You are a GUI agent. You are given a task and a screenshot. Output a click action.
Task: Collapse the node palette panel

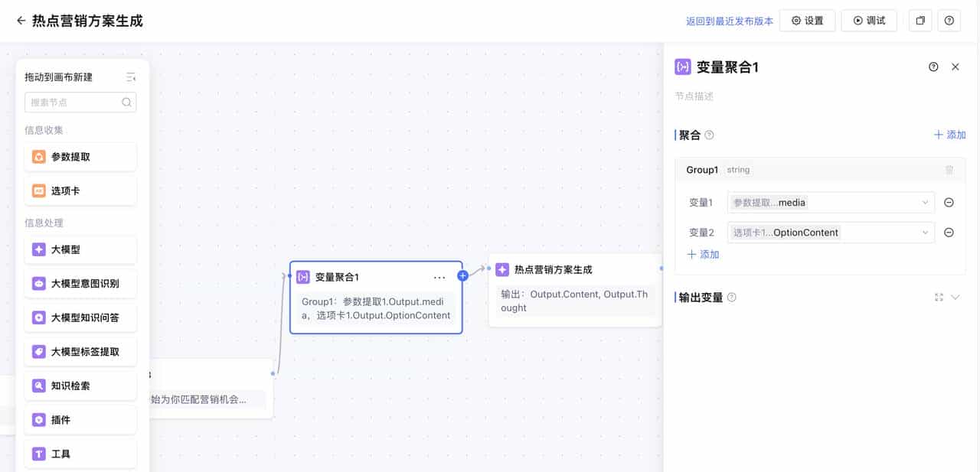coord(131,76)
